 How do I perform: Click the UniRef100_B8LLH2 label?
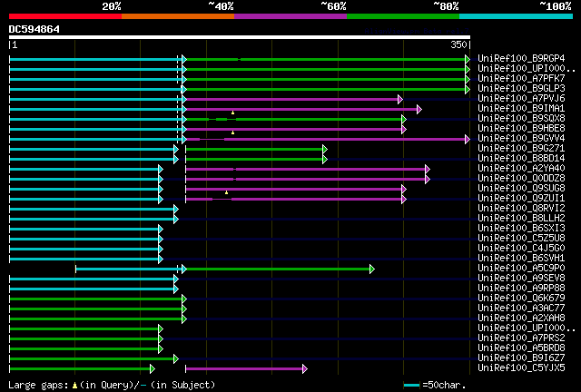click(x=521, y=218)
